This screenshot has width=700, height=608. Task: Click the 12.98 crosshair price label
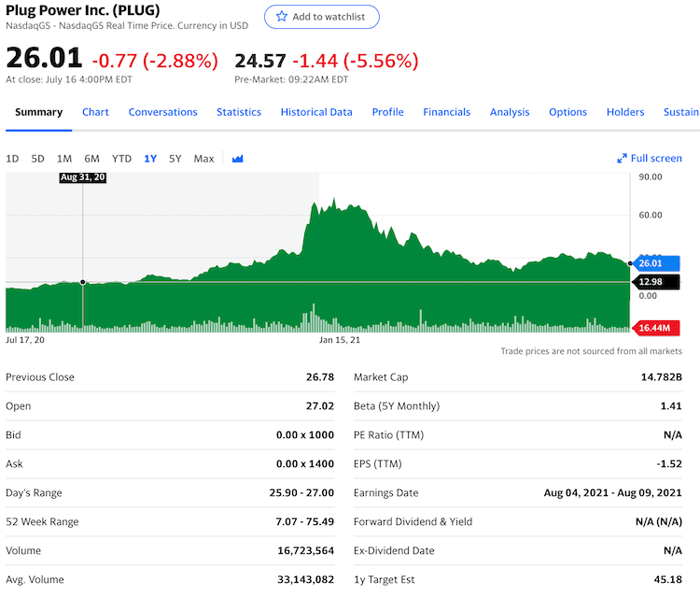[x=656, y=281]
